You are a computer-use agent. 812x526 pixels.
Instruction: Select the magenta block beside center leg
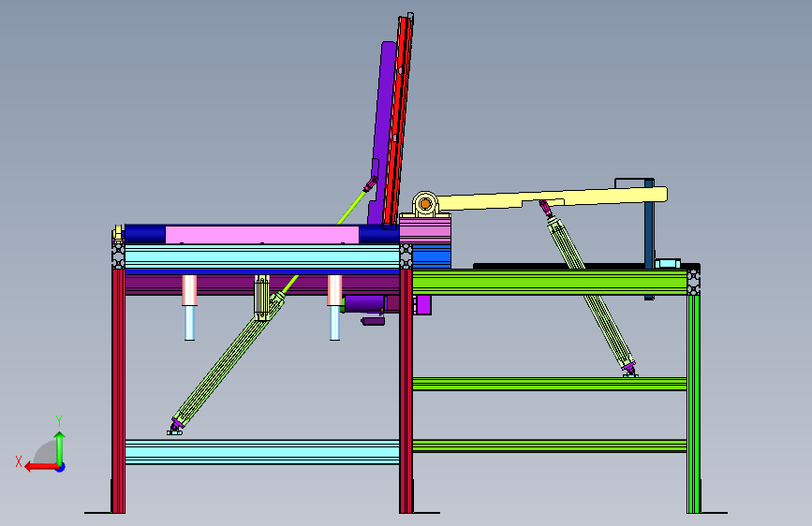423,304
